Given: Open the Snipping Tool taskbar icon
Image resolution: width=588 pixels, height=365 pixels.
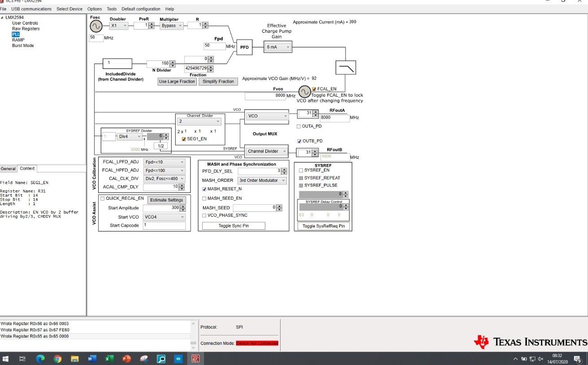Looking at the screenshot, I should pyautogui.click(x=144, y=359).
